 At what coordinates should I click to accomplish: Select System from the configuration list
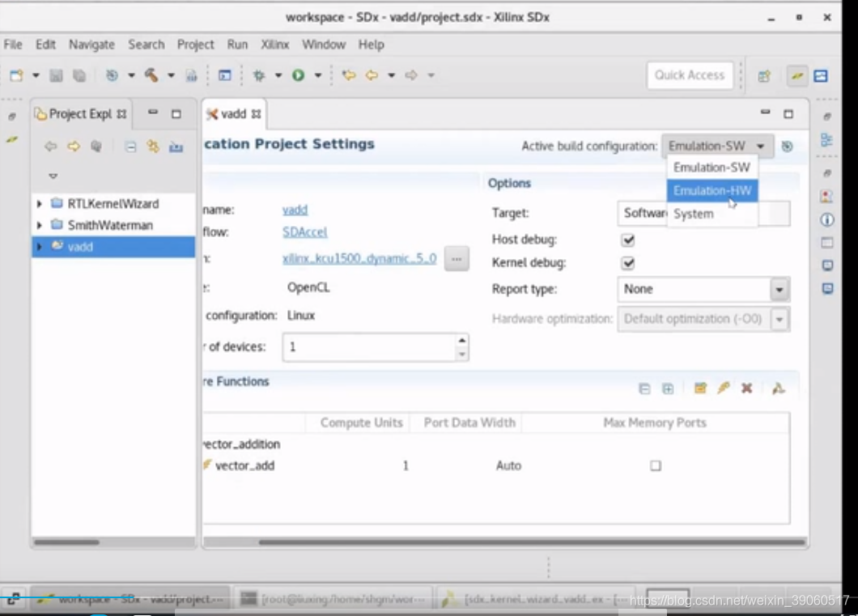point(712,214)
